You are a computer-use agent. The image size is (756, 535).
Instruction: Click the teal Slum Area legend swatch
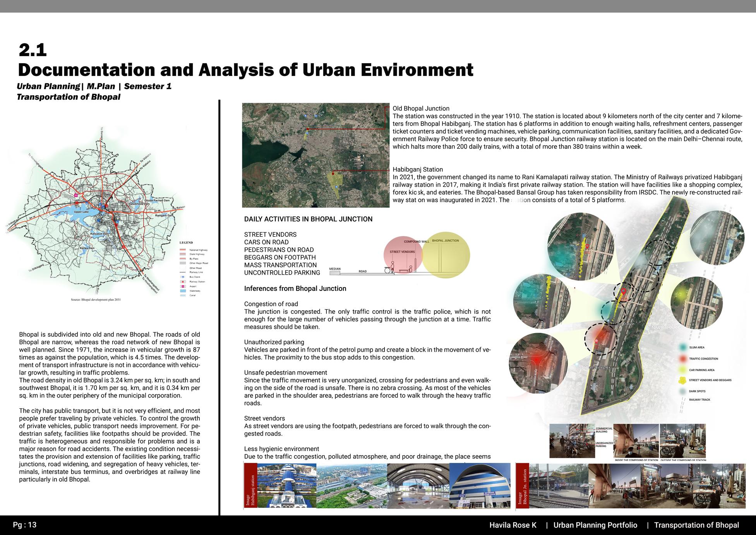pyautogui.click(x=683, y=347)
